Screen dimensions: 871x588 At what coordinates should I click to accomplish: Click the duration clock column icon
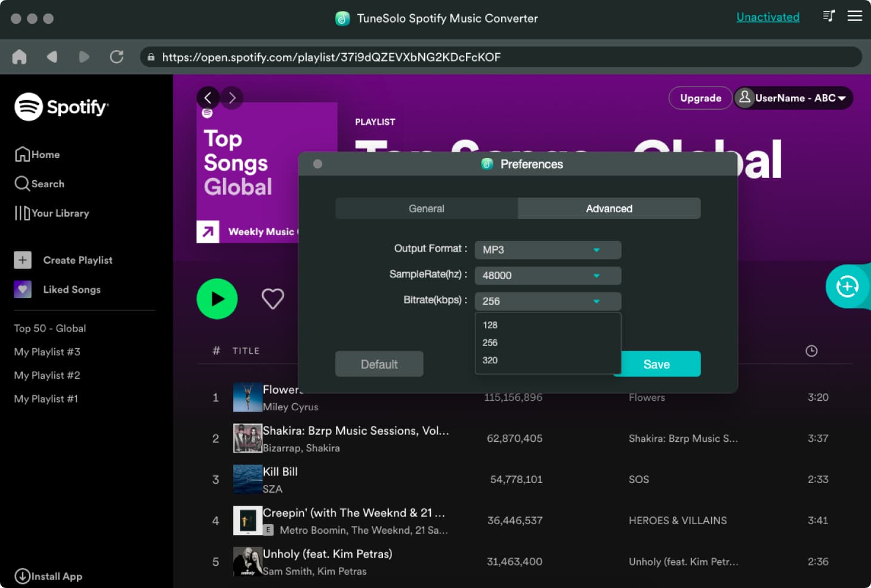[811, 351]
